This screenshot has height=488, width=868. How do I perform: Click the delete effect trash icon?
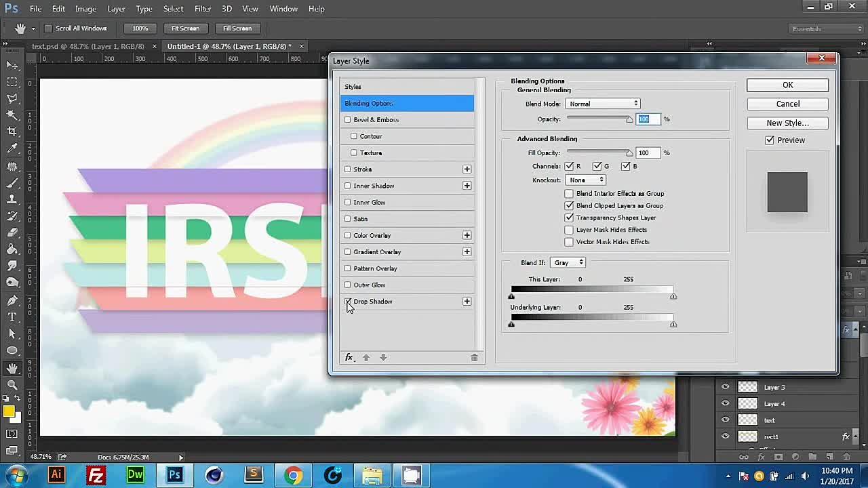click(x=474, y=357)
